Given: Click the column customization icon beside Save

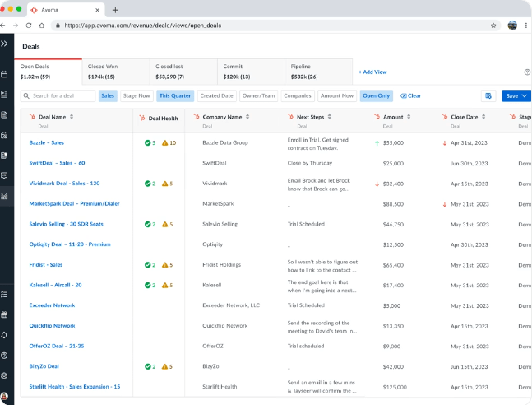Looking at the screenshot, I should pyautogui.click(x=488, y=95).
